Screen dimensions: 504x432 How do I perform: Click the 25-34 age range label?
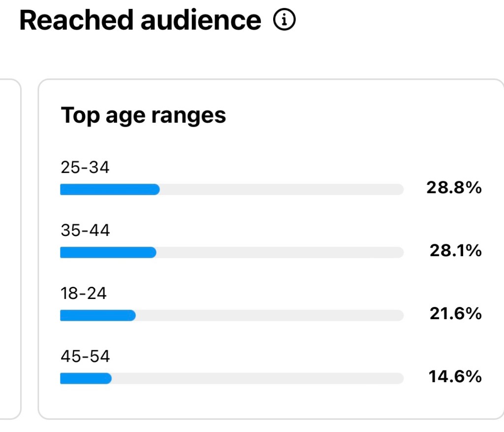(85, 167)
